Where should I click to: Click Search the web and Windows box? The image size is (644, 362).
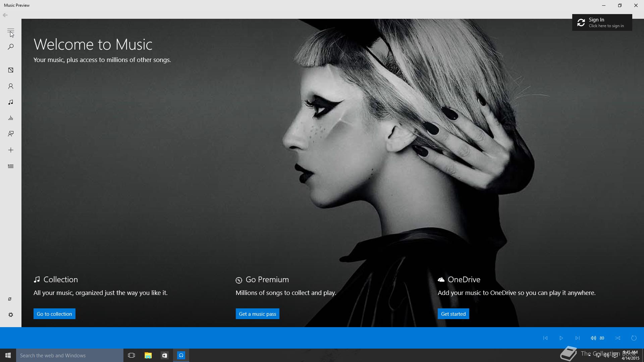pos(70,355)
